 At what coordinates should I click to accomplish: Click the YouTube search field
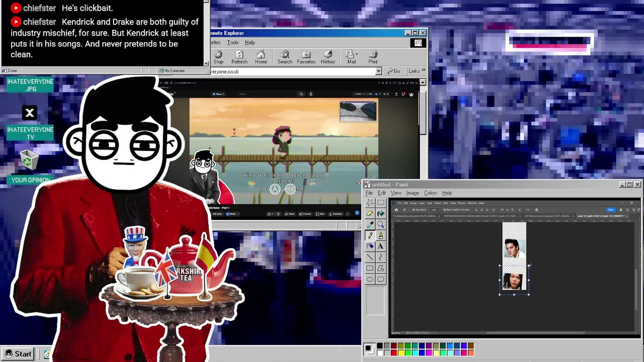point(268,94)
